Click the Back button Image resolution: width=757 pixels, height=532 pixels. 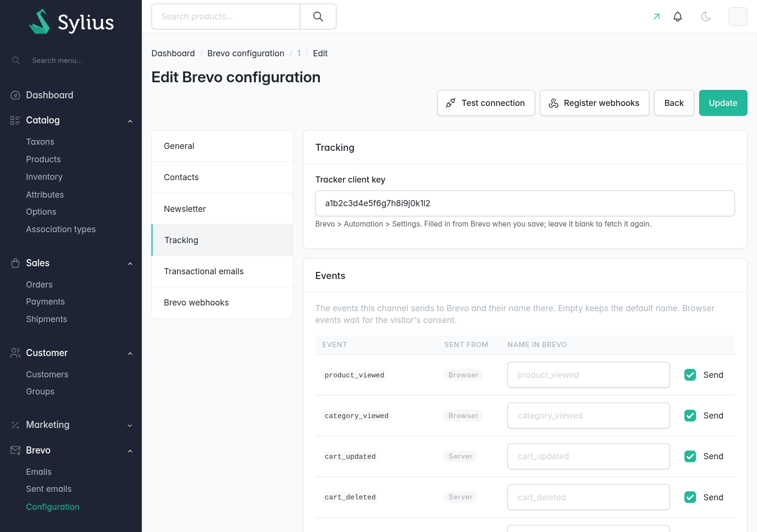point(674,103)
